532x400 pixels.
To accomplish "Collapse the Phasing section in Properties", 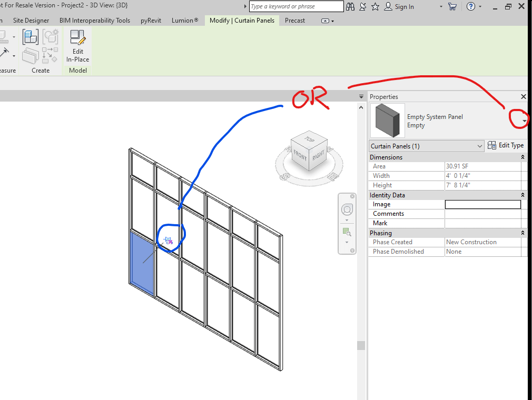I will pos(522,232).
